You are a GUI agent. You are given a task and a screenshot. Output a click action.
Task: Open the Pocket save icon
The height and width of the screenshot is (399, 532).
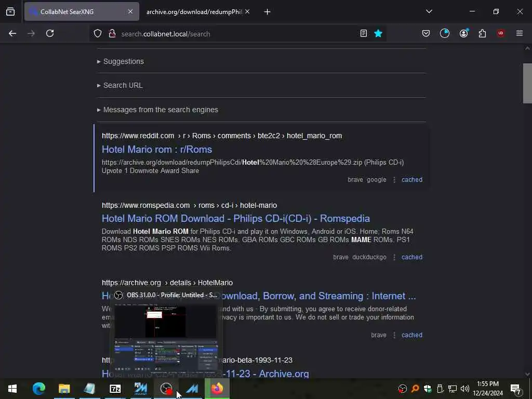[x=426, y=33]
